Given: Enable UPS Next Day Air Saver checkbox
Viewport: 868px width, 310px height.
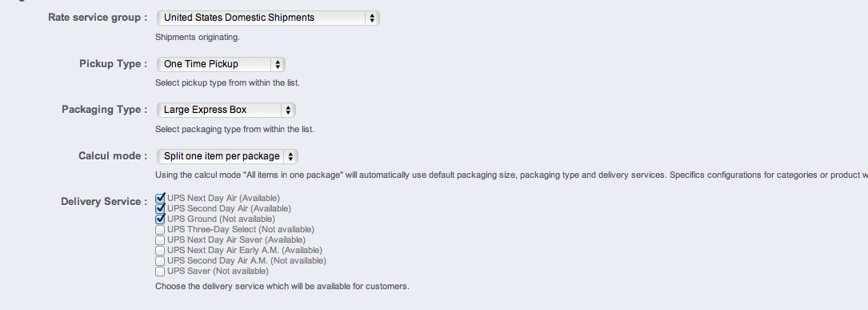Looking at the screenshot, I should 160,240.
